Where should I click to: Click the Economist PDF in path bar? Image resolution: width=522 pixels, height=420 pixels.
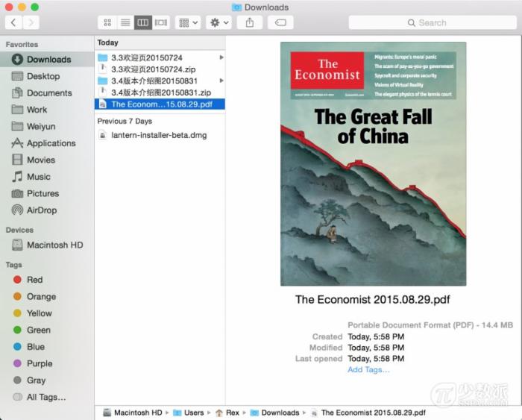point(368,413)
